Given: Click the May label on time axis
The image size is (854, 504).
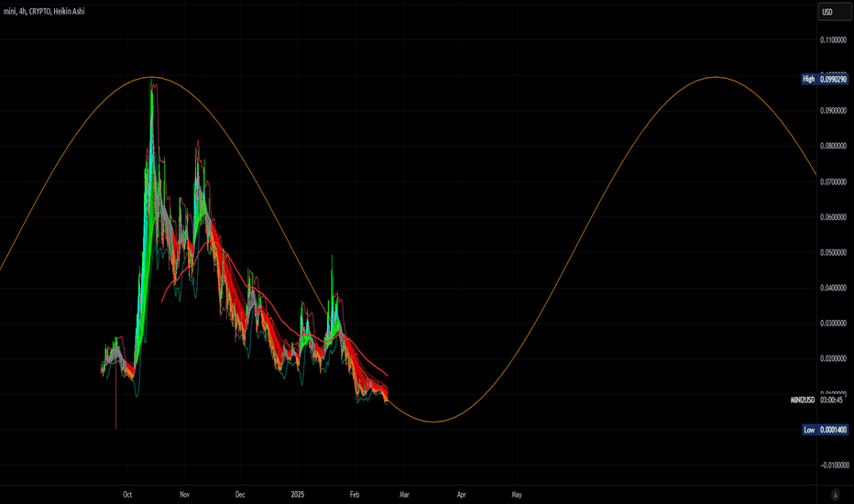Looking at the screenshot, I should pyautogui.click(x=517, y=495).
